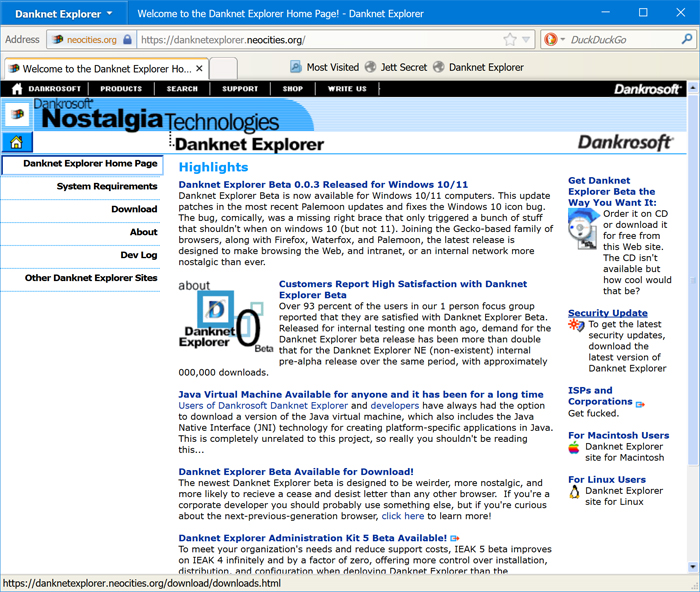Click in the DuckDuckGo search field
Screen dimensions: 700x592
coord(620,40)
